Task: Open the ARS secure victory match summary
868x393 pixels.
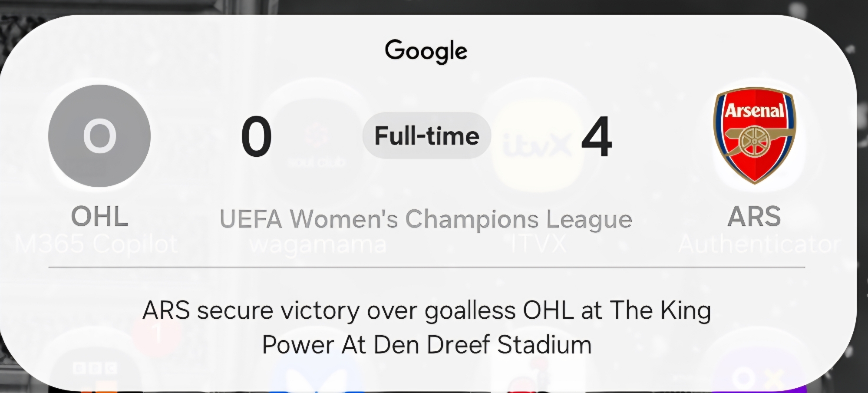Action: pyautogui.click(x=426, y=327)
